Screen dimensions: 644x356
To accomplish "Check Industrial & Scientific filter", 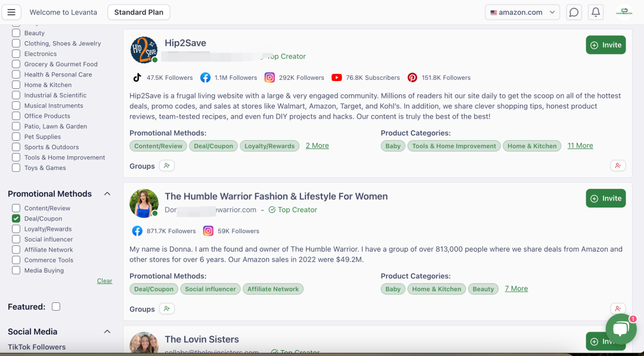I will pyautogui.click(x=16, y=95).
